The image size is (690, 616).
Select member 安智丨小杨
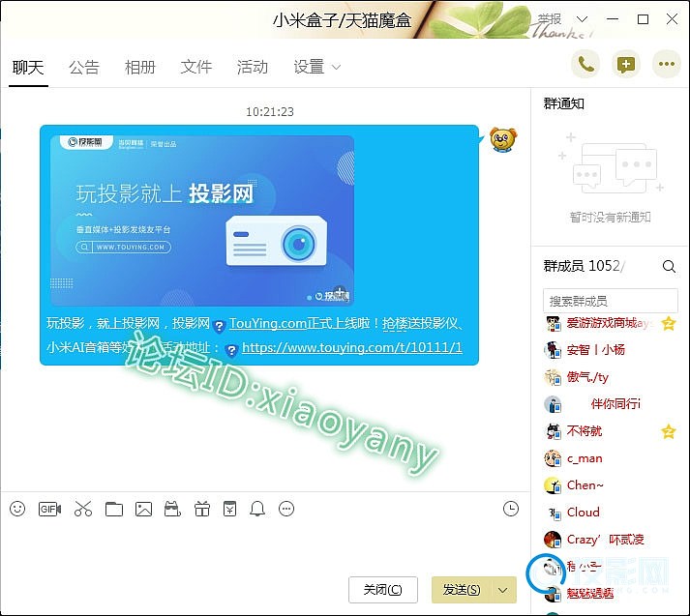[611, 350]
